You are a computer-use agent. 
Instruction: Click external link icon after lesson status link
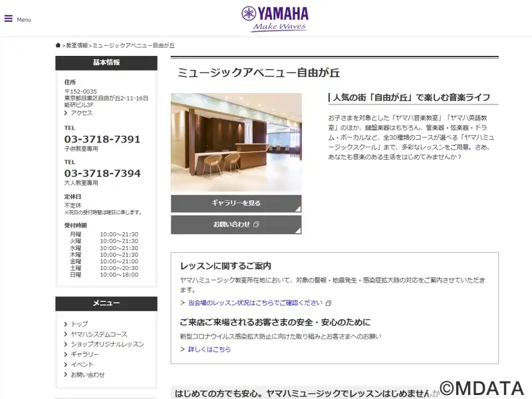tap(328, 303)
